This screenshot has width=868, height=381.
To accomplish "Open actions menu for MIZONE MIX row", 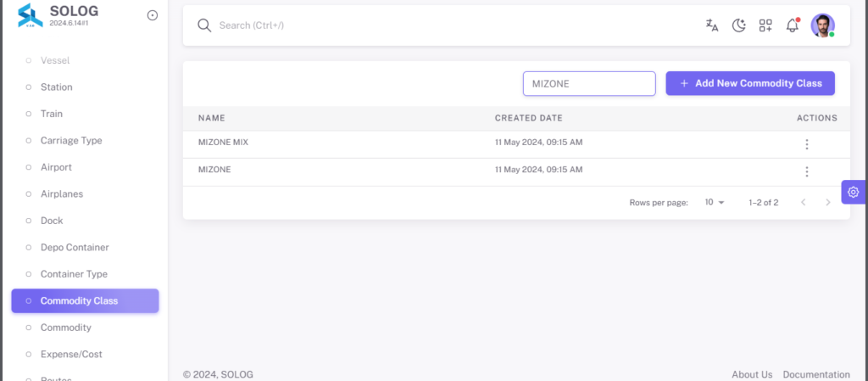I will click(x=807, y=144).
